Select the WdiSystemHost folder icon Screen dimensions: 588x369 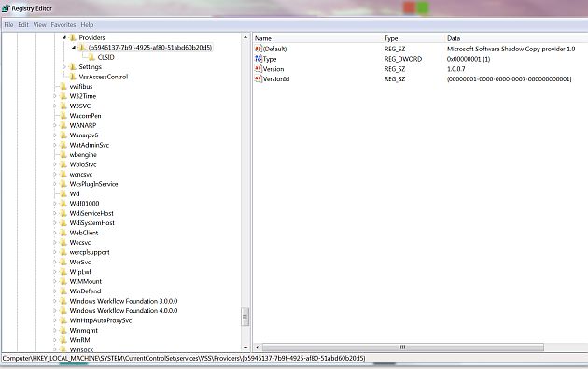[x=63, y=222]
